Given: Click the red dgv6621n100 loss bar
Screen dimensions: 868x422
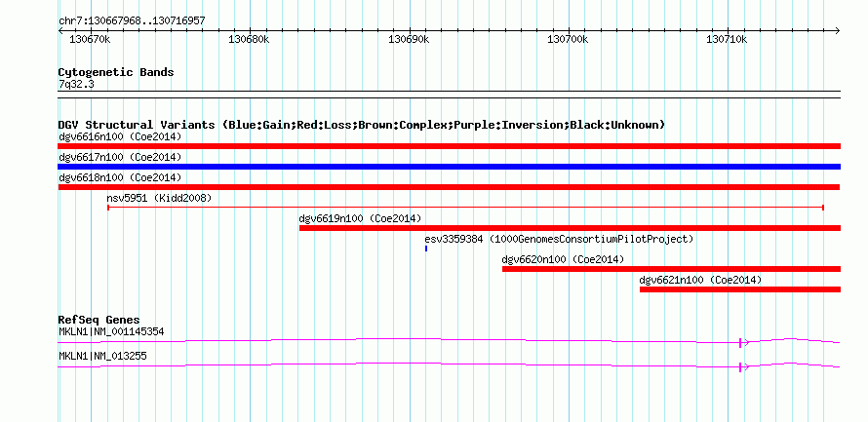Looking at the screenshot, I should click(740, 289).
